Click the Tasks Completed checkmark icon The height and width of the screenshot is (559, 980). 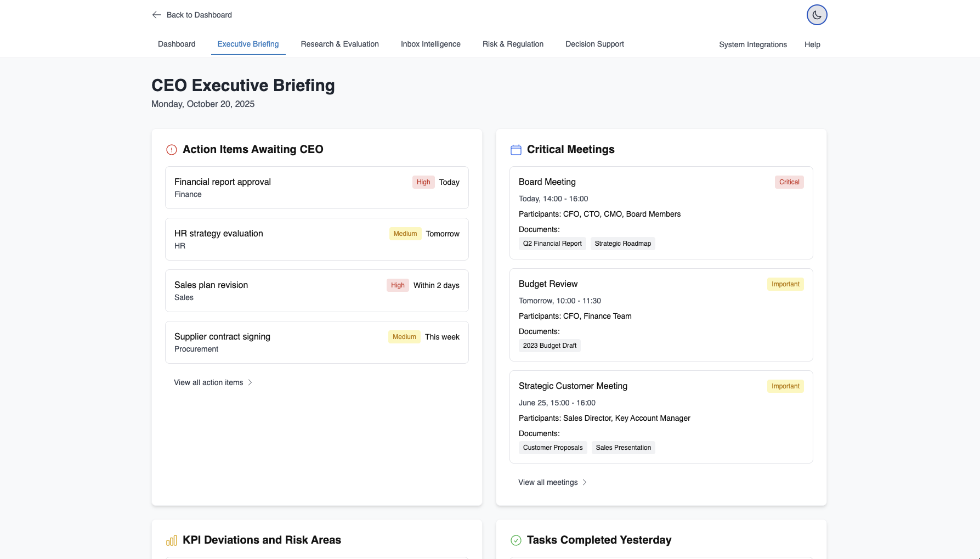(516, 540)
